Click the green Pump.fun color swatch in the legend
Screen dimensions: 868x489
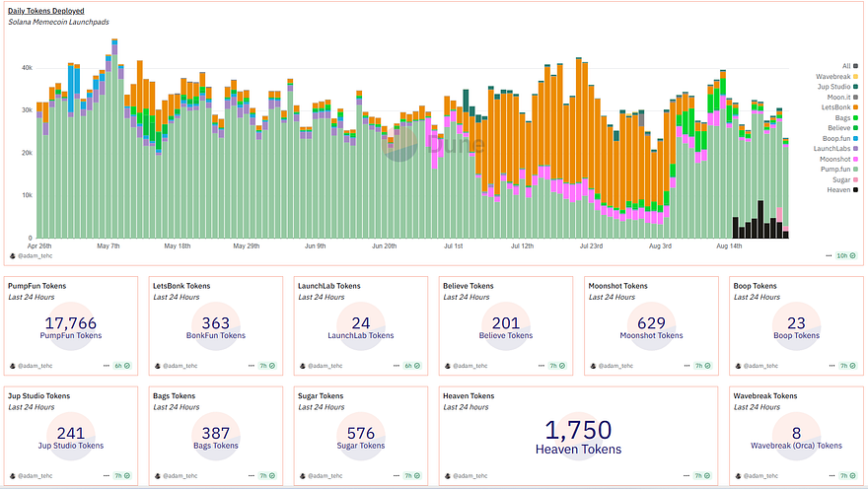(x=856, y=170)
